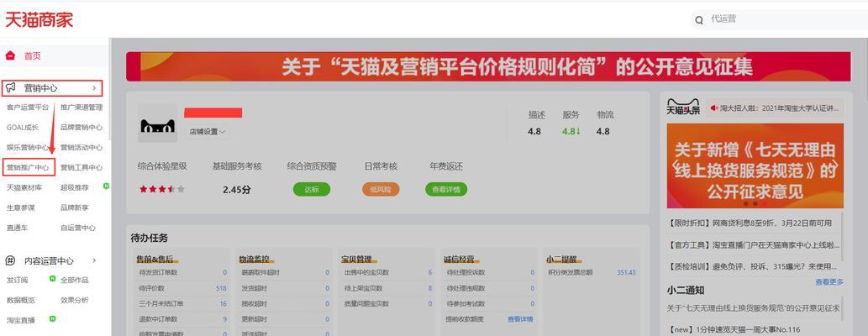Open 客户运营平台
The image size is (868, 336).
[x=28, y=108]
